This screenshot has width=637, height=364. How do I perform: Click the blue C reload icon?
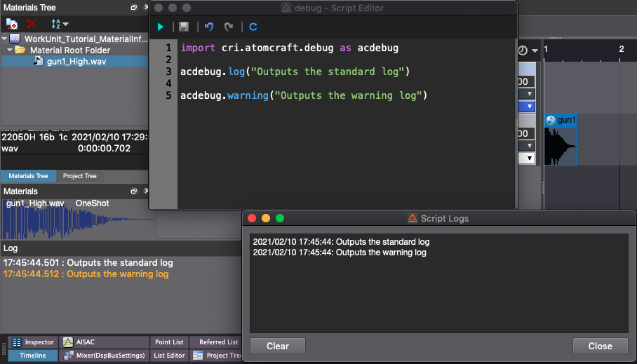(x=253, y=27)
